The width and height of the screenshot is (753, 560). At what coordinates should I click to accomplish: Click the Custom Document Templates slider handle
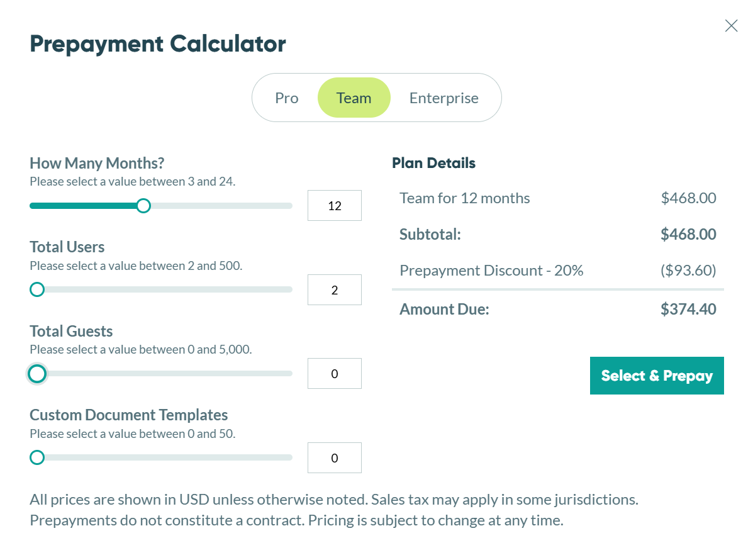(x=36, y=457)
